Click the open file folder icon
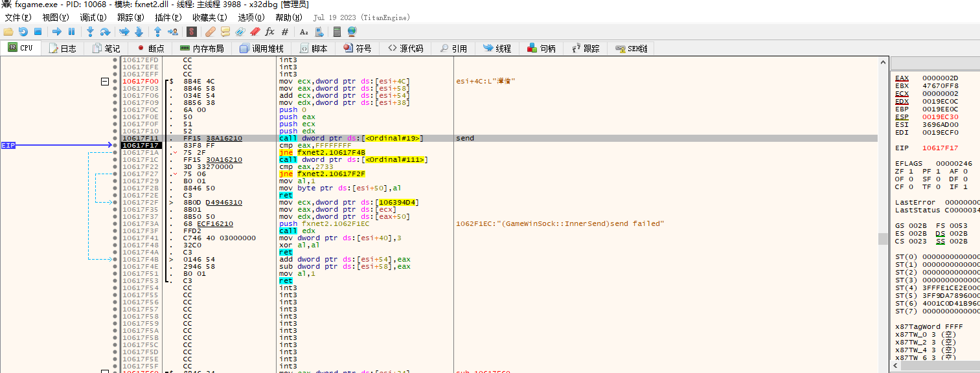The width and height of the screenshot is (980, 373). 8,31
